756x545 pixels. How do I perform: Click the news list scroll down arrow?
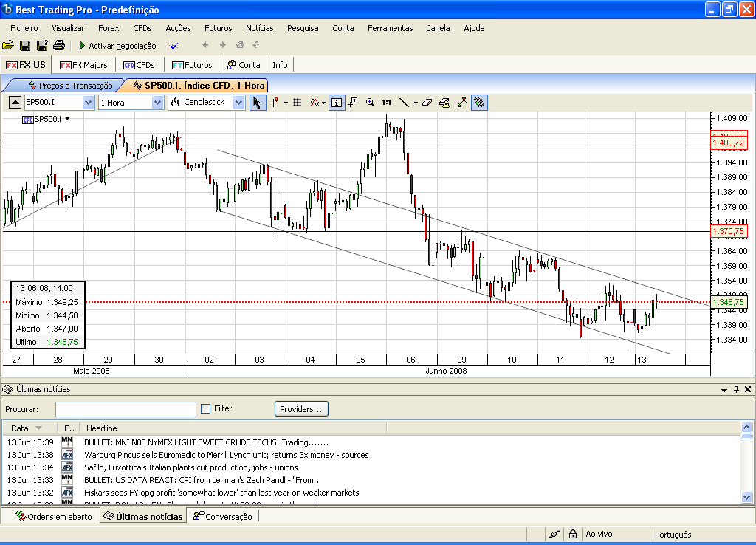pos(746,497)
